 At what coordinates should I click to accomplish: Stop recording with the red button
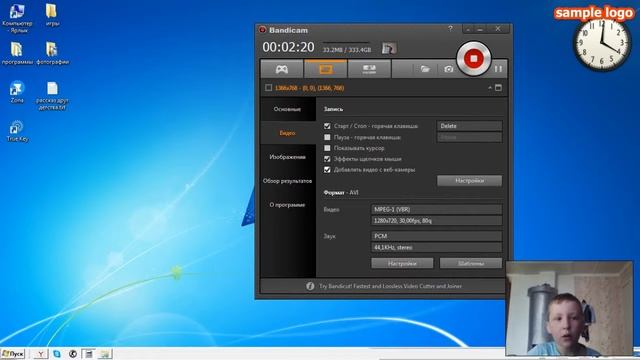pyautogui.click(x=473, y=59)
